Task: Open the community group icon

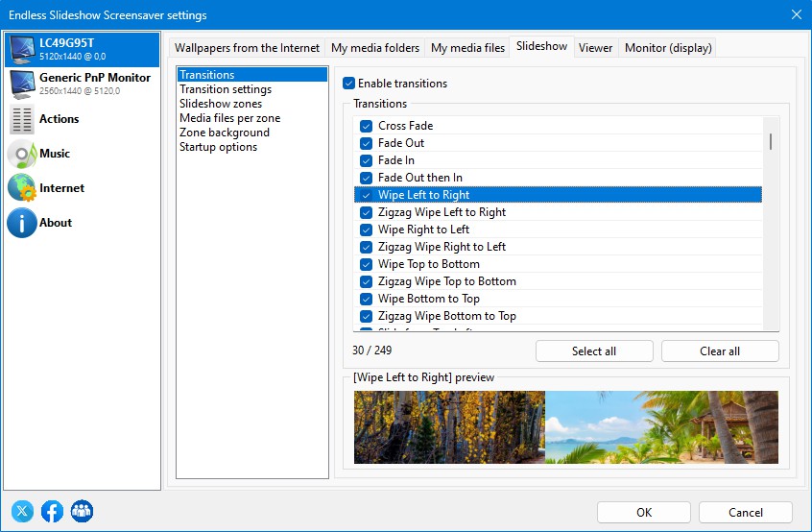Action: coord(82,511)
